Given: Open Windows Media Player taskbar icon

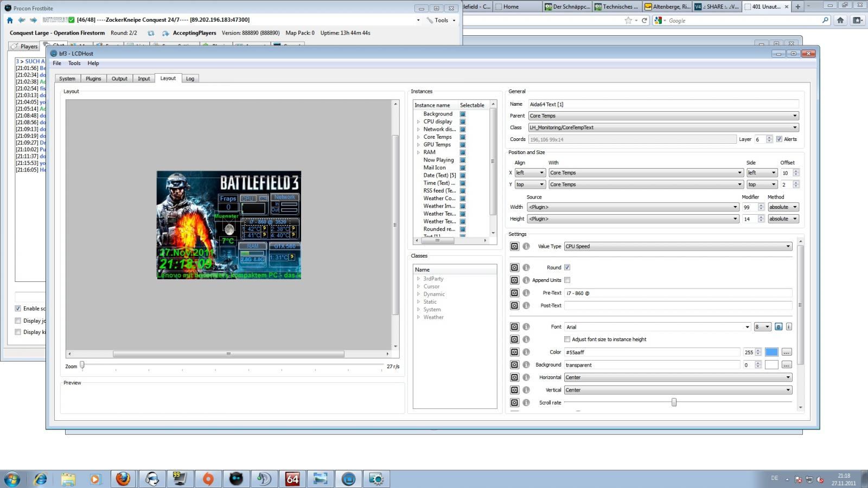Looking at the screenshot, I should click(x=95, y=479).
